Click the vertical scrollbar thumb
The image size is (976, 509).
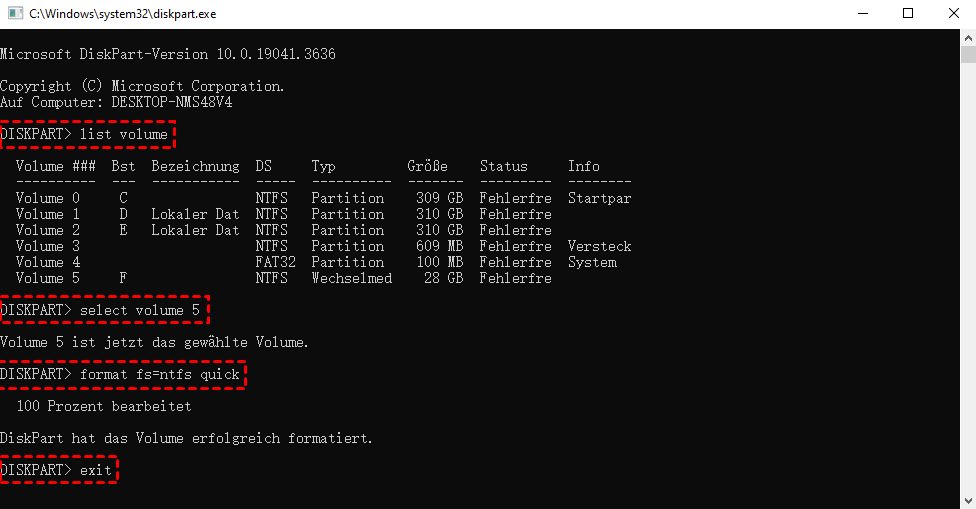[x=967, y=55]
